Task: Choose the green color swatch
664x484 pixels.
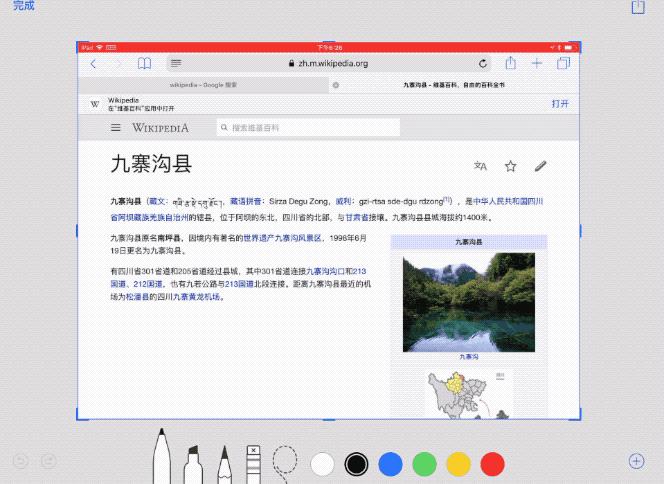Action: 424,464
